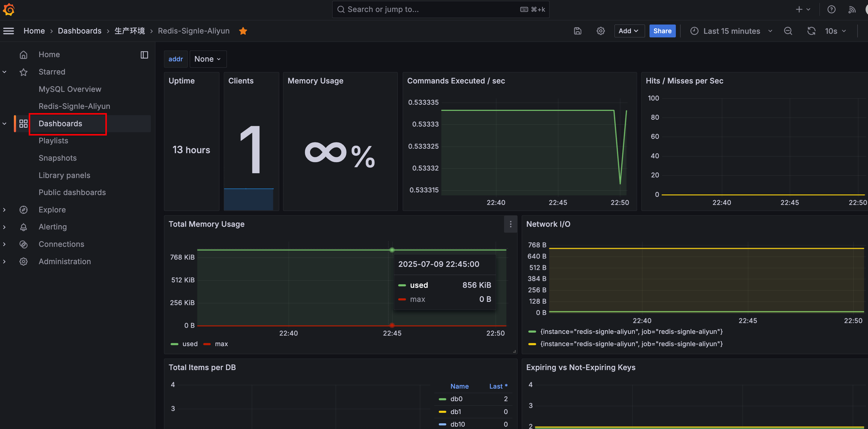This screenshot has width=868, height=429.
Task: Click the Save dashboard icon
Action: pos(578,31)
